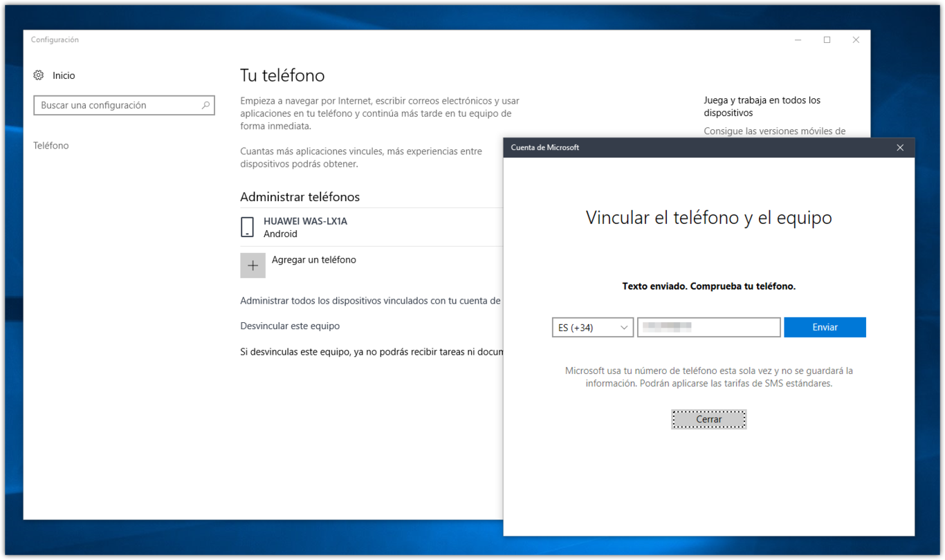945x560 pixels.
Task: Click Desvincular este equipo link
Action: (x=290, y=326)
